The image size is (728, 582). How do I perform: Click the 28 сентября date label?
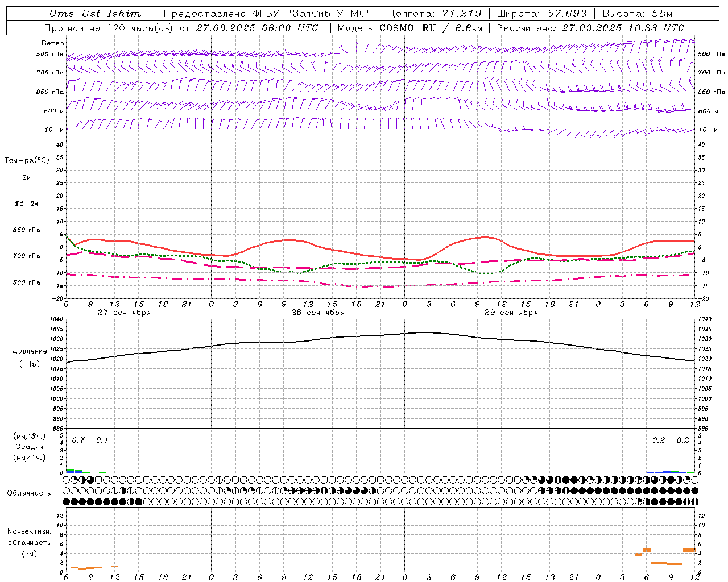click(x=318, y=313)
